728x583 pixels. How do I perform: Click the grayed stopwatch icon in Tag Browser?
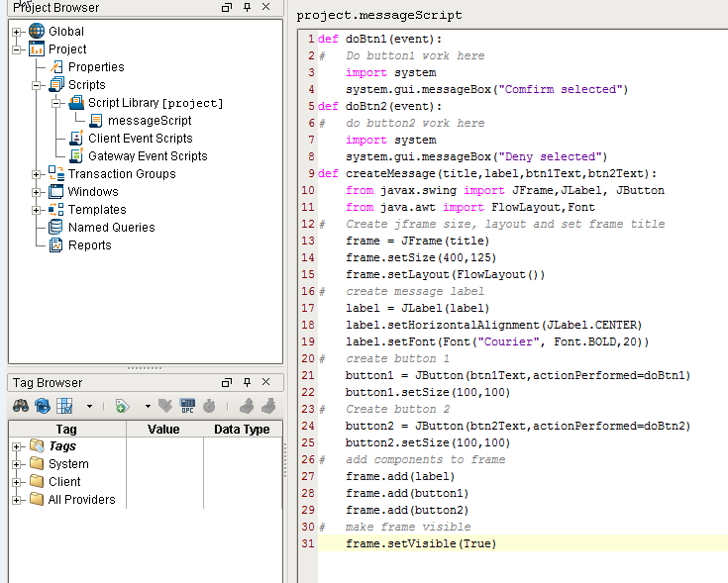coord(209,406)
